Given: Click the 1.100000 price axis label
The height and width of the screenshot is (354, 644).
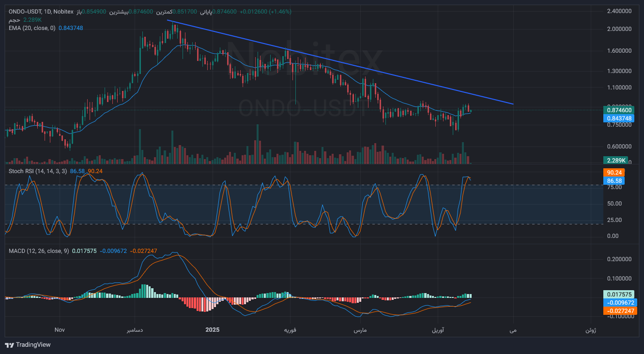Looking at the screenshot, I should point(619,88).
